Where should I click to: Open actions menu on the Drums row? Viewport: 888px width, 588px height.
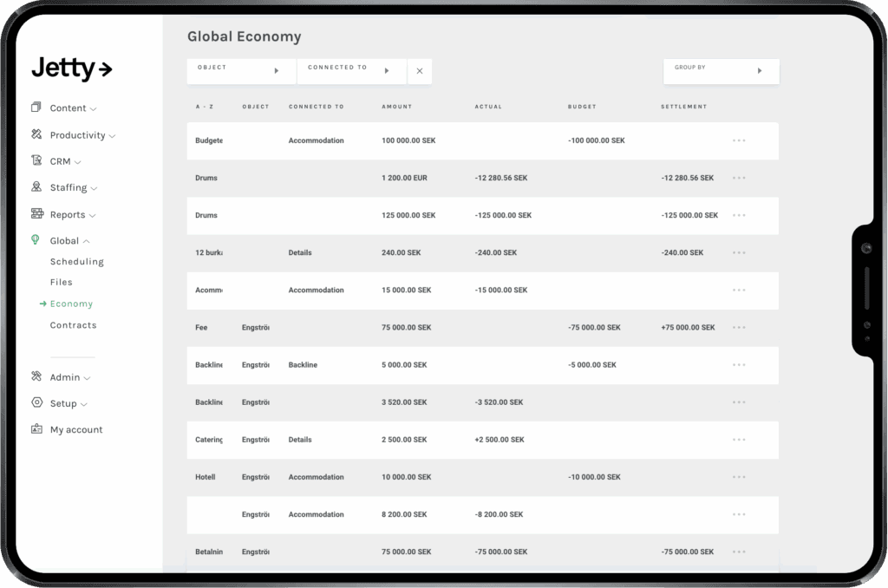739,178
